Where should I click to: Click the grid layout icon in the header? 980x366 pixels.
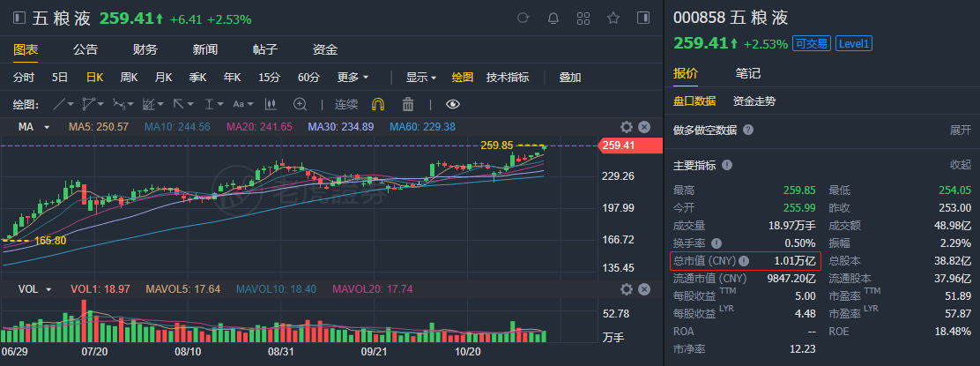point(583,19)
